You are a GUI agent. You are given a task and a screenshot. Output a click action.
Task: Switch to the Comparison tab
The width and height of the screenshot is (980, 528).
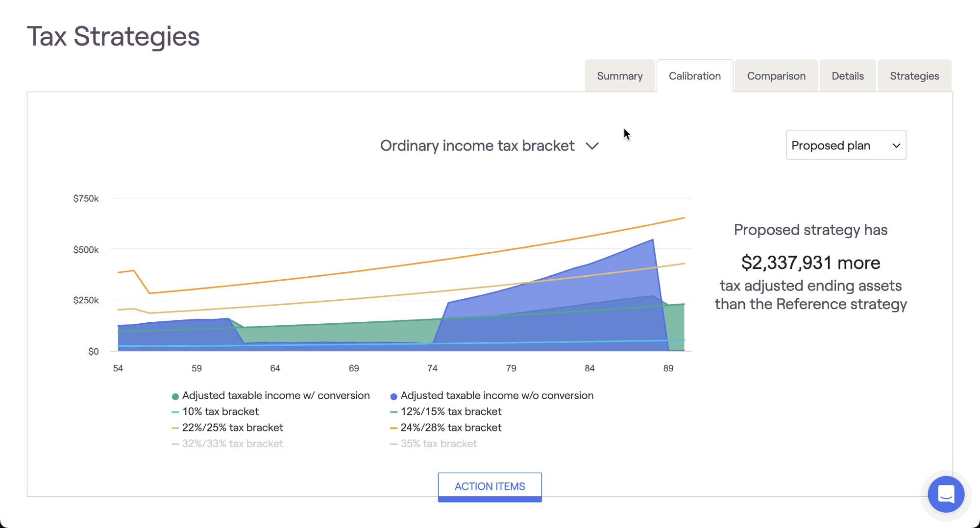(776, 76)
